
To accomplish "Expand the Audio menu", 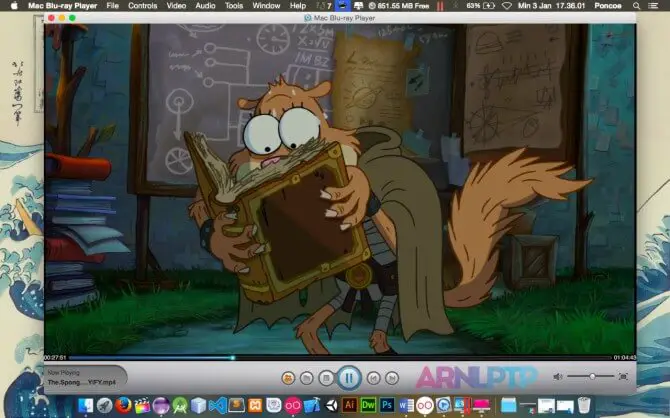I will tap(205, 6).
